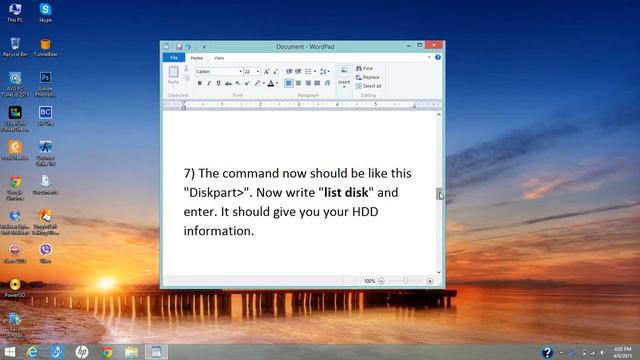The image size is (640, 360).
Task: Click the Increase indent icon
Action: pyautogui.click(x=298, y=71)
